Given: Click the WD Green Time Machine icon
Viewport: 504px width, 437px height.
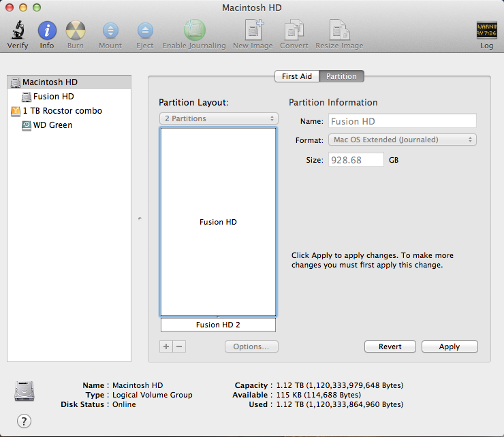Looking at the screenshot, I should pos(27,125).
